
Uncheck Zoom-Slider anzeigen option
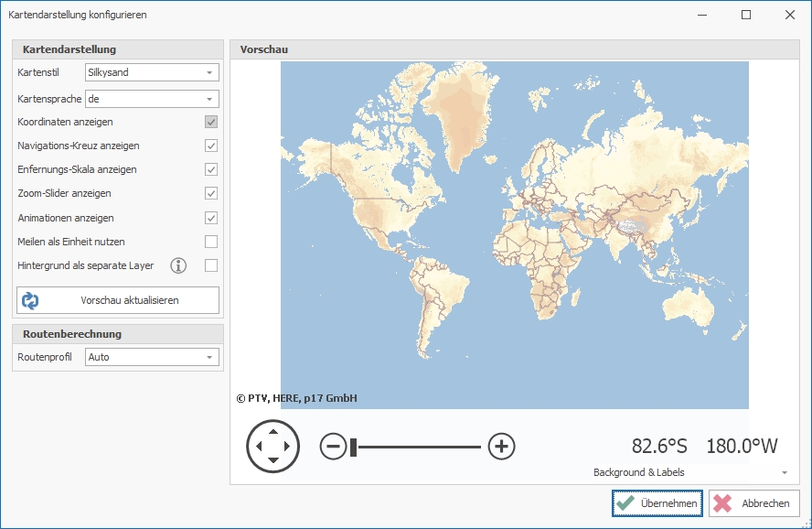pos(211,194)
